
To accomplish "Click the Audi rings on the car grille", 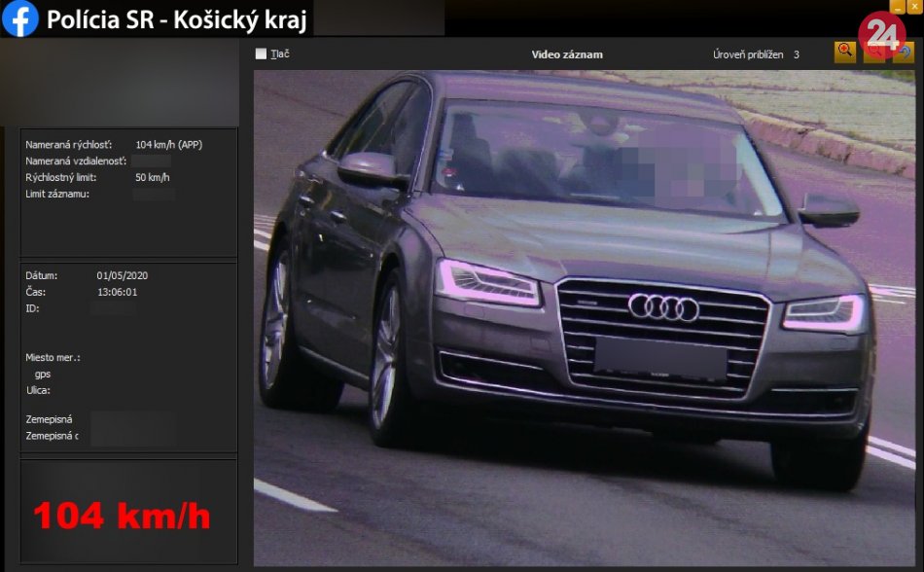I will tap(663, 308).
